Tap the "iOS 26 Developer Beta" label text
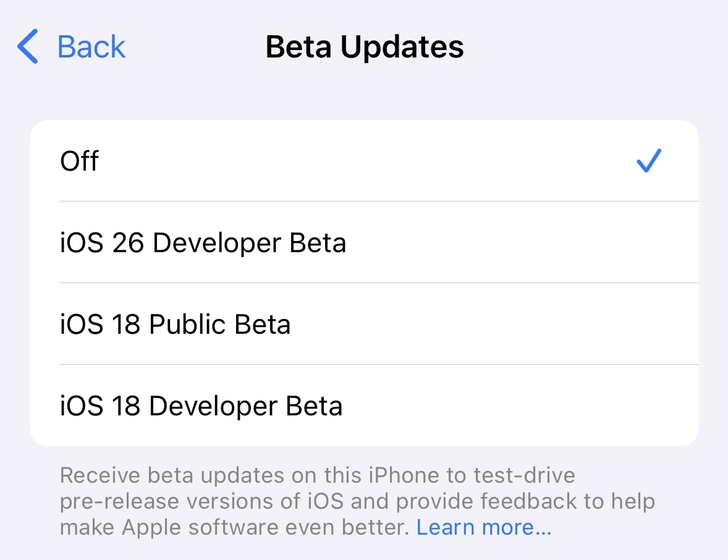This screenshot has width=728, height=560. 203,243
